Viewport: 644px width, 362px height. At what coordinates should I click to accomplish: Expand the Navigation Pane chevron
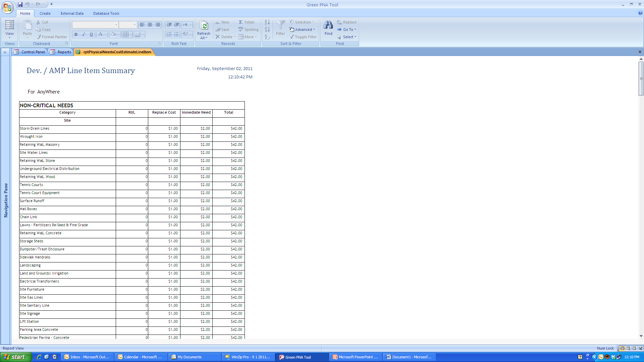point(5,52)
